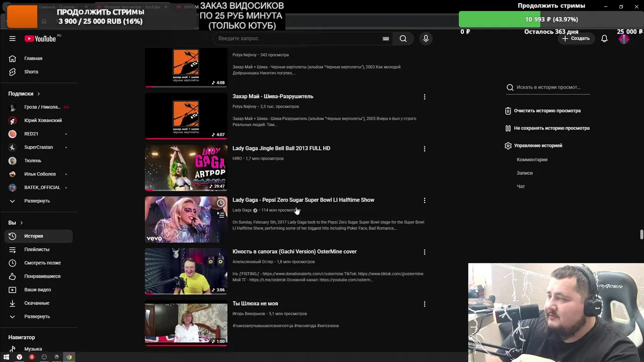Open Смотреть позже in the sidebar
This screenshot has width=644, height=362.
[x=38, y=263]
